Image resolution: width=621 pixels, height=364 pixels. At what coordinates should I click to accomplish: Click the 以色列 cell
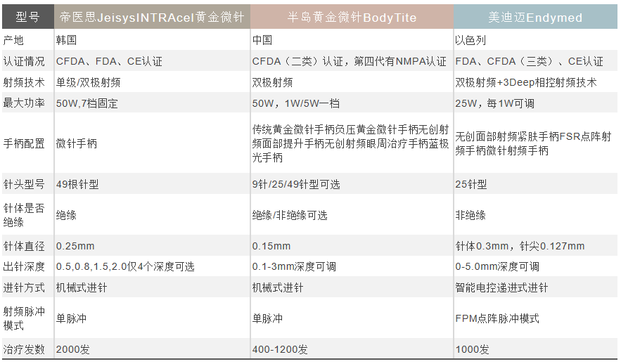coord(535,40)
